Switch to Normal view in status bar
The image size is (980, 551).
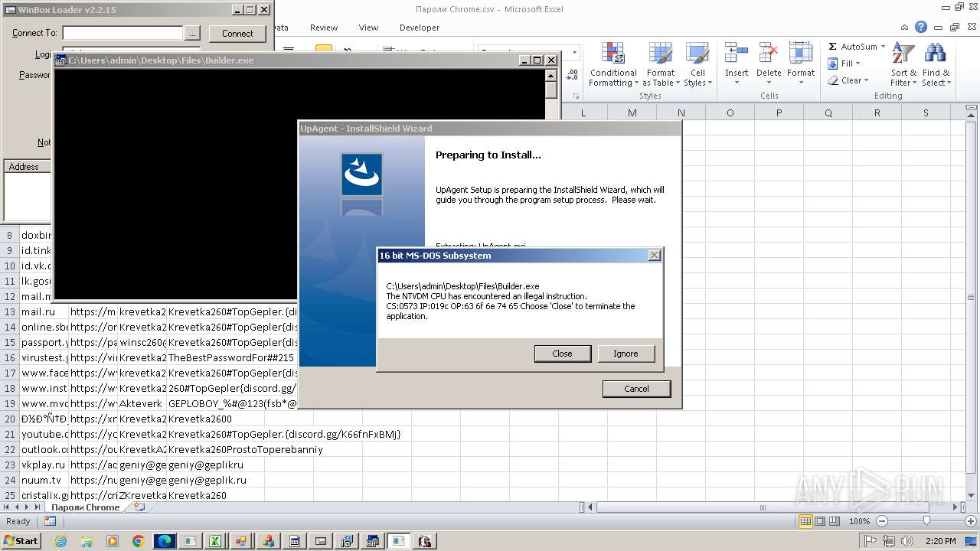pyautogui.click(x=805, y=521)
